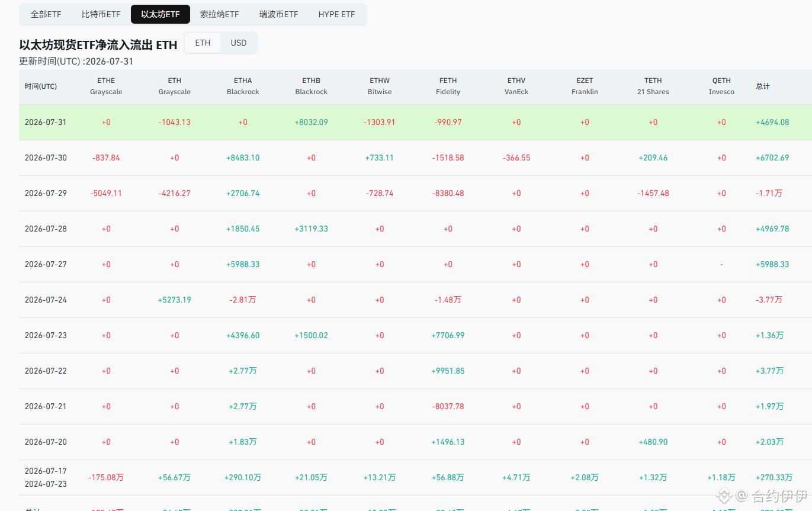The width and height of the screenshot is (812, 511).
Task: Click the -837.84 ETHE value
Action: 106,158
